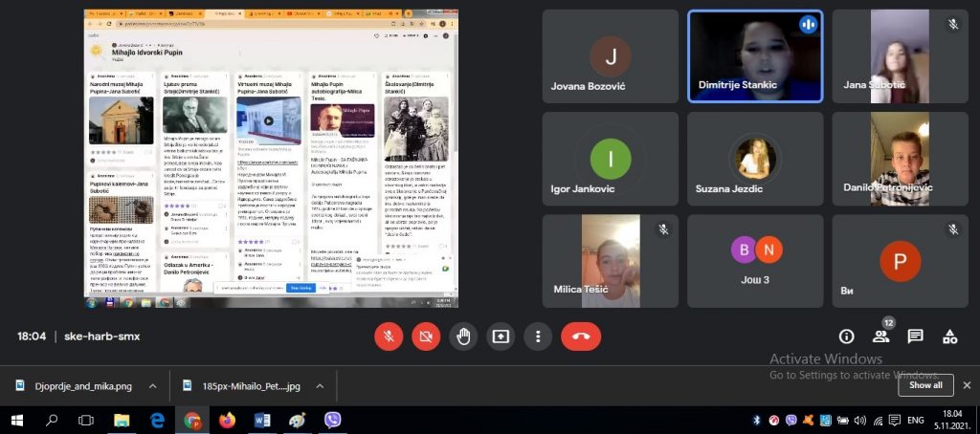Open Viber from the taskbar
The width and height of the screenshot is (980, 434).
[x=333, y=420]
